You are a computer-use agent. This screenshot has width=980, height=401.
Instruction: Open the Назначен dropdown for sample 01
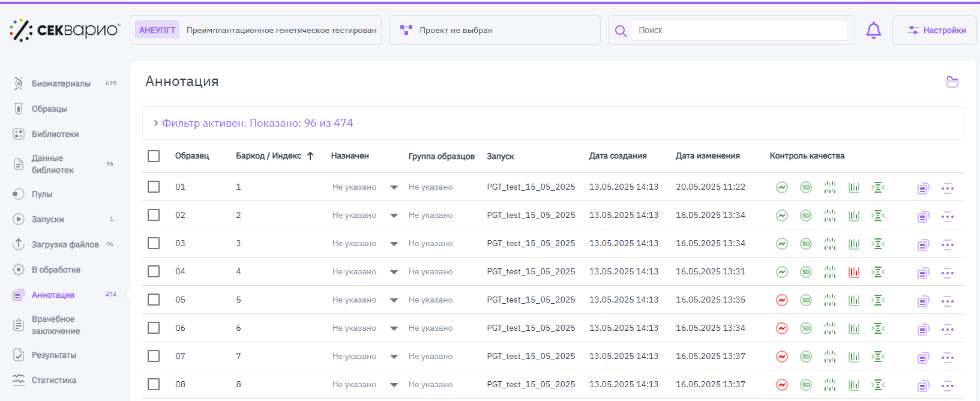[x=394, y=187]
